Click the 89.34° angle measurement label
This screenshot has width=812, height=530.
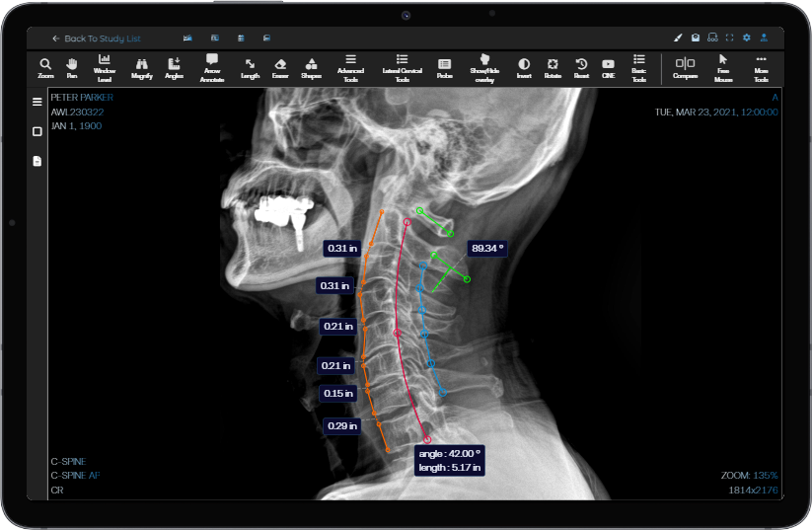point(488,248)
